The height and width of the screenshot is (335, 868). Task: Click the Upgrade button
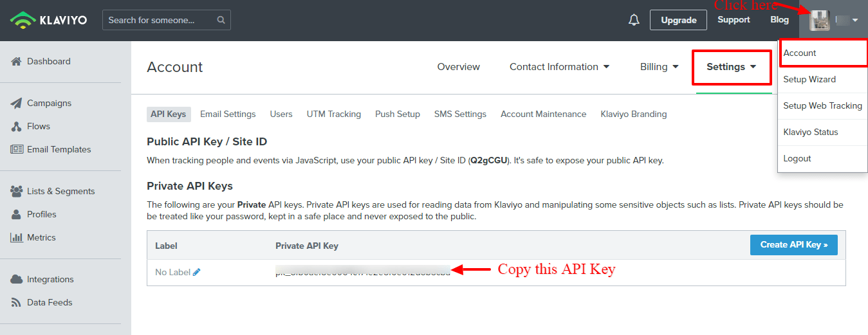(679, 20)
